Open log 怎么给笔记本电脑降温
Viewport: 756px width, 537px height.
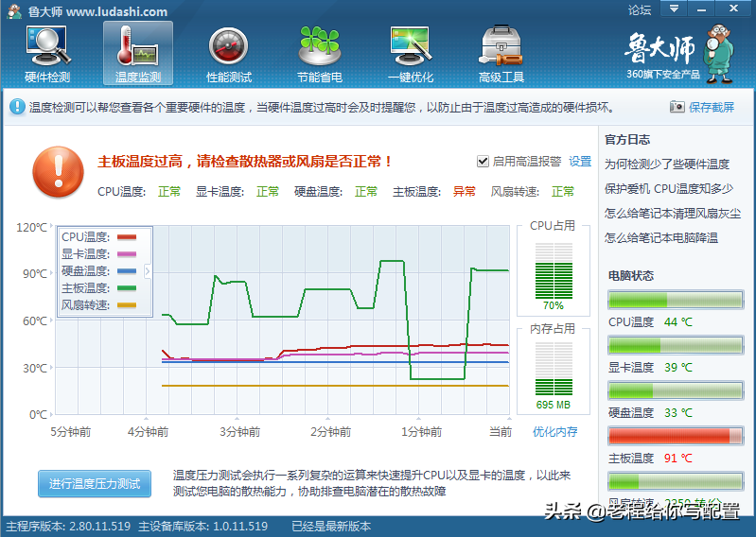(x=661, y=238)
